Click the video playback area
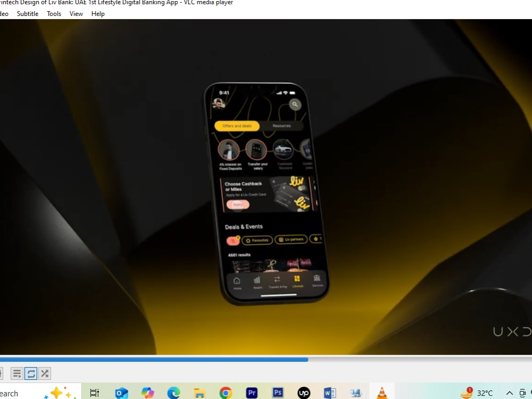 (x=266, y=187)
